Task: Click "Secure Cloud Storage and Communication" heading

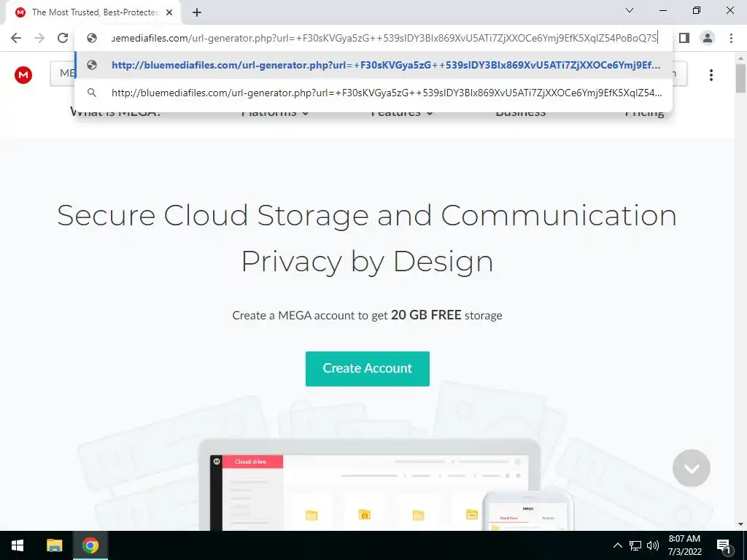Action: coord(368,215)
